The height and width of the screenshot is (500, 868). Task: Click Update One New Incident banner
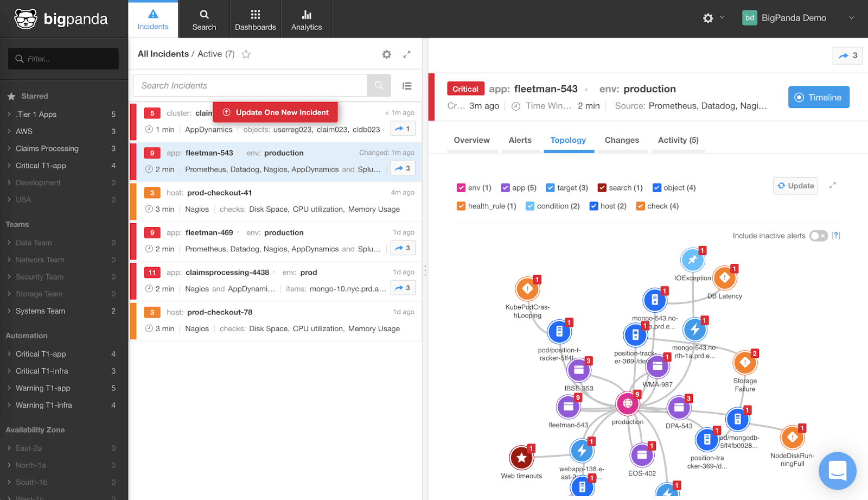pyautogui.click(x=276, y=112)
